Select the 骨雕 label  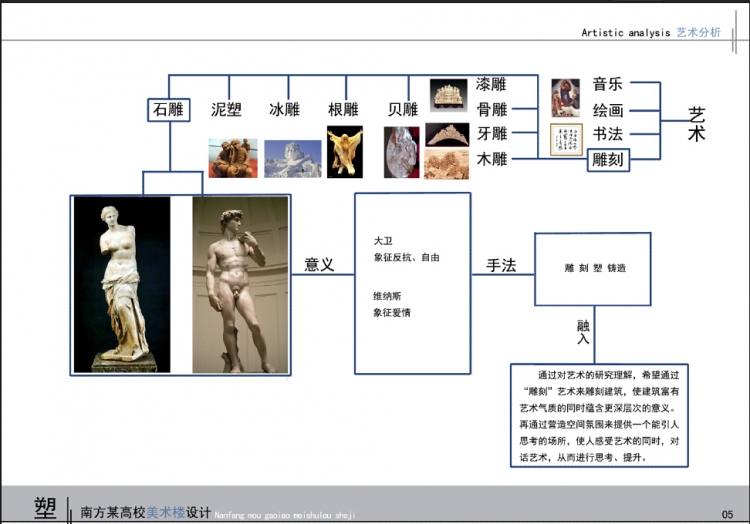[492, 109]
